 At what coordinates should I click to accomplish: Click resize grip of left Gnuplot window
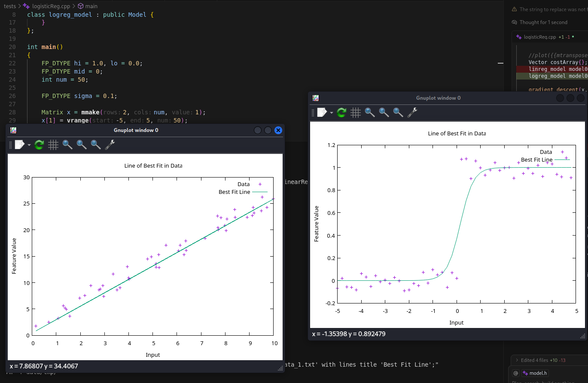click(280, 368)
